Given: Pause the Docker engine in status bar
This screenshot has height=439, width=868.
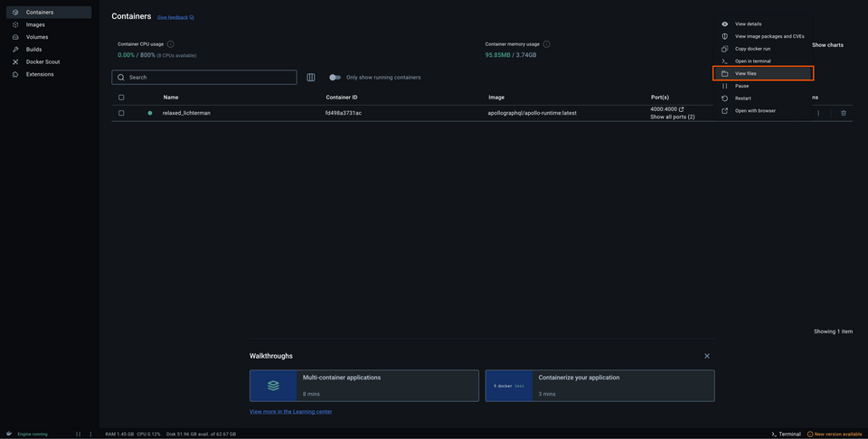Looking at the screenshot, I should [79, 434].
